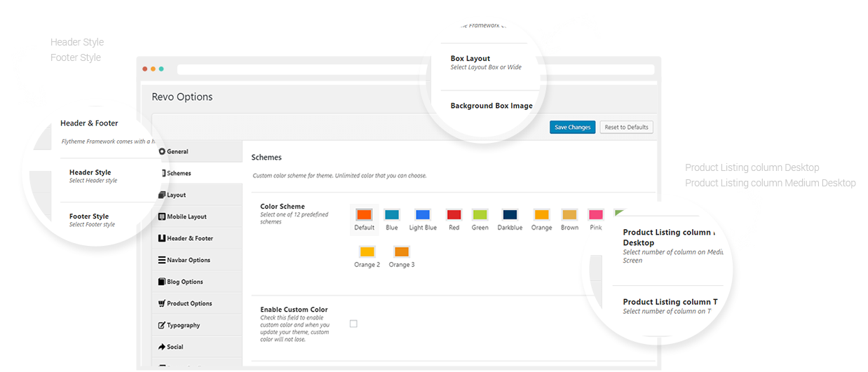868x372 pixels.
Task: Click 'Select Footer style' description text
Action: [92, 225]
